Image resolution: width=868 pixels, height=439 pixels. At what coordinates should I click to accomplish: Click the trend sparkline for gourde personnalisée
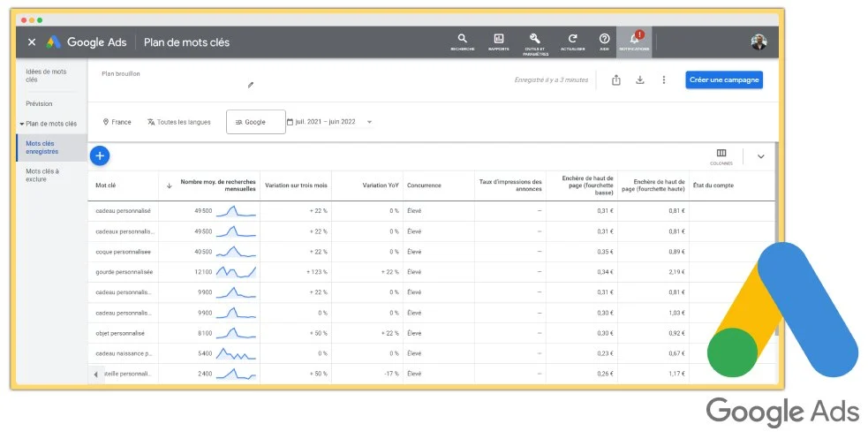click(236, 272)
